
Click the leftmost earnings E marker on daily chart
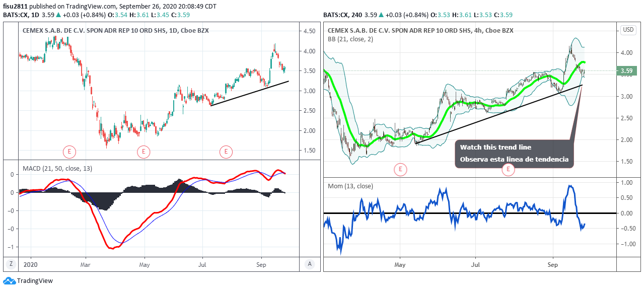pyautogui.click(x=69, y=151)
